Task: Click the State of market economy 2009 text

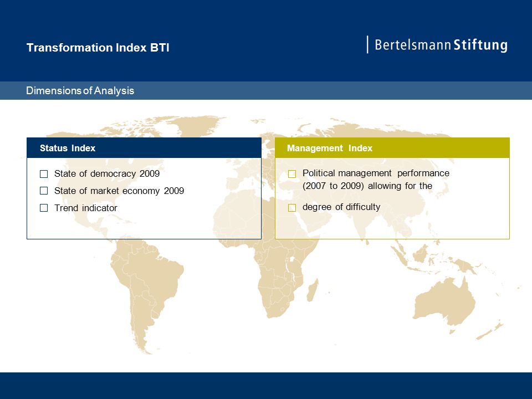Action: (x=119, y=191)
